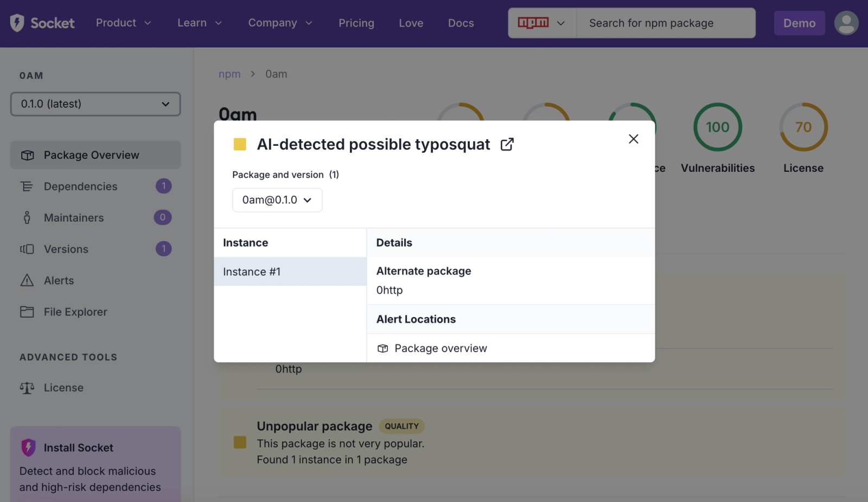Click the yellow typosquat severity square
This screenshot has width=868, height=502.
pos(240,144)
